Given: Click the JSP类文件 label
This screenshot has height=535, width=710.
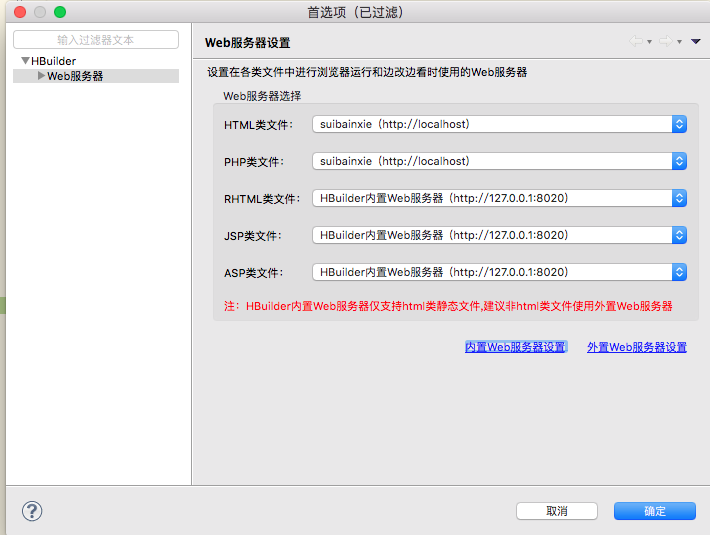Looking at the screenshot, I should coord(253,236).
